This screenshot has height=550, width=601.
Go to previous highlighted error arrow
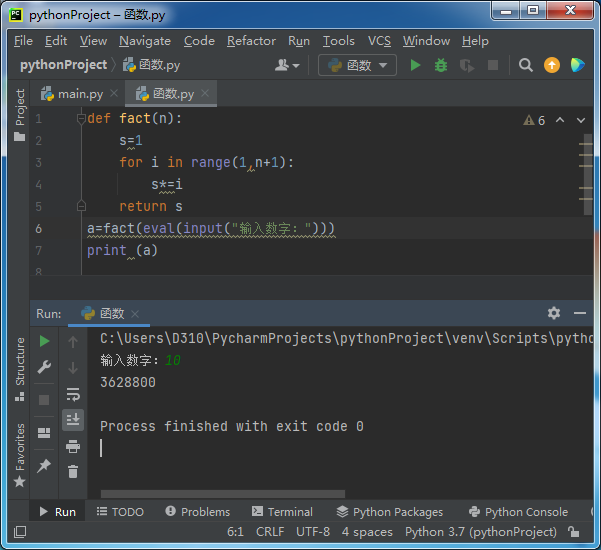pyautogui.click(x=560, y=120)
